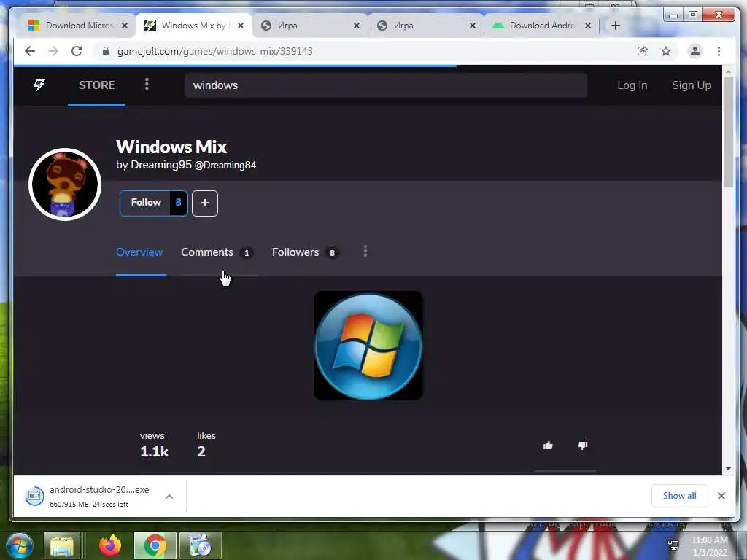Click the browser forward arrow

53,51
